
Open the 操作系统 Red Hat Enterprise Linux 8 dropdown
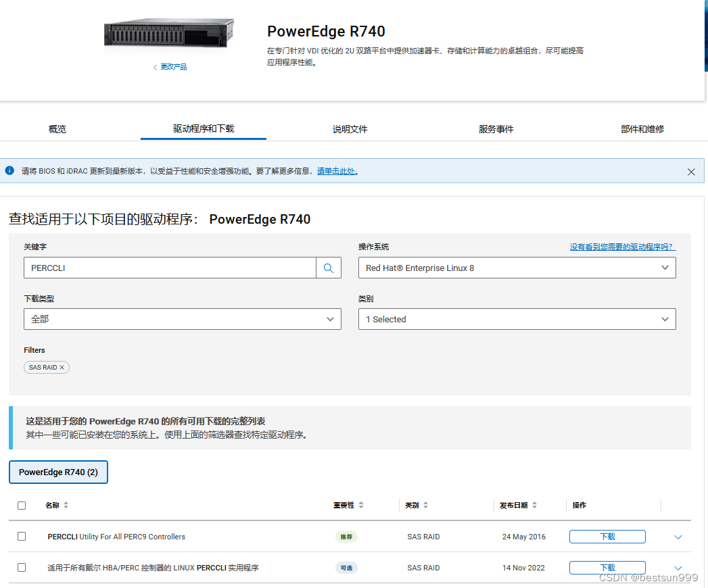click(517, 268)
